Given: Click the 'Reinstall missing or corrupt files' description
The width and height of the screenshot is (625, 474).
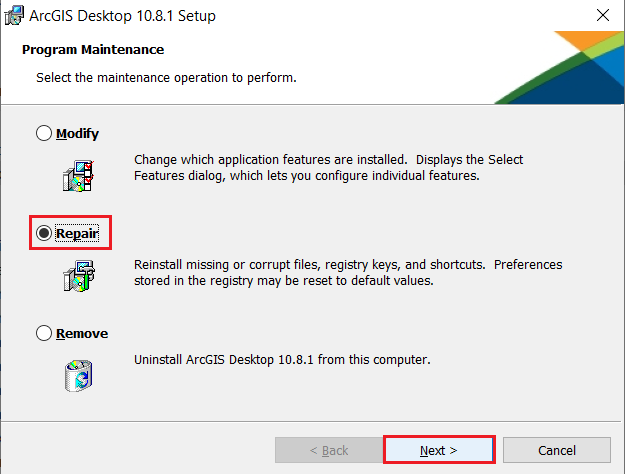Looking at the screenshot, I should [x=348, y=272].
